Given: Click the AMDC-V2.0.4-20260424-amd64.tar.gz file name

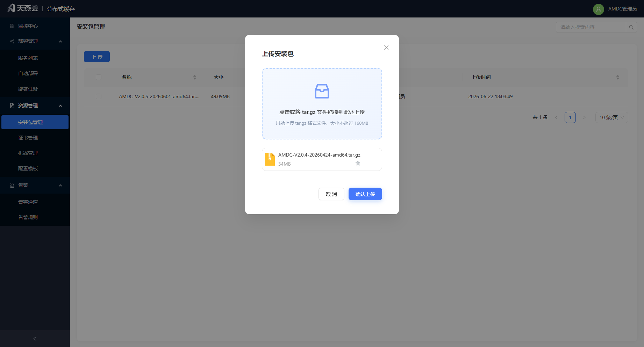Looking at the screenshot, I should tap(319, 155).
